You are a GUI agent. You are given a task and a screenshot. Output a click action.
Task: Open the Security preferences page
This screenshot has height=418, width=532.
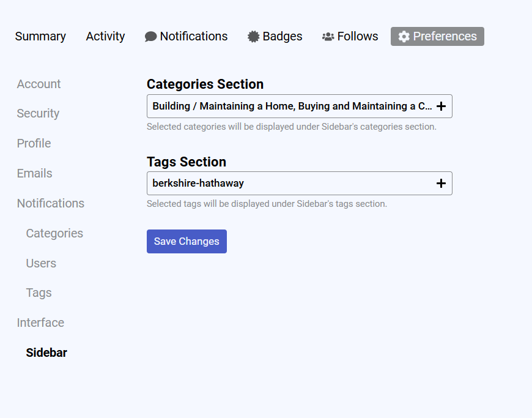point(38,113)
